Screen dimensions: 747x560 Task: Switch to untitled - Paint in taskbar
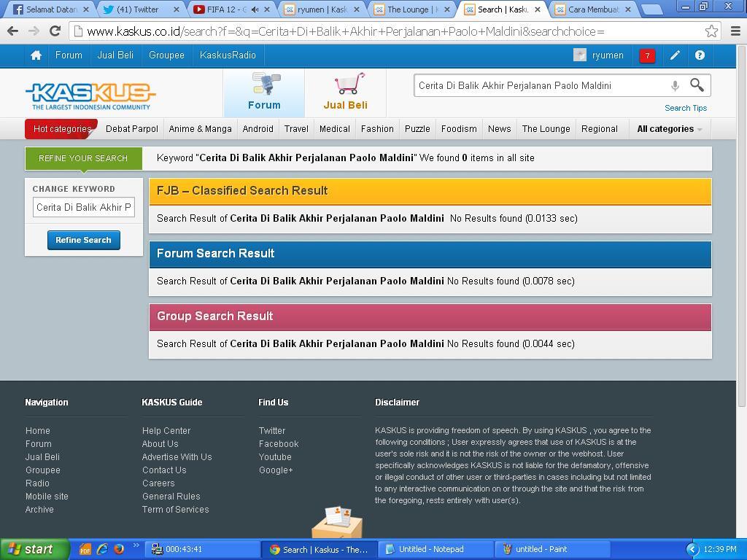coord(553,550)
